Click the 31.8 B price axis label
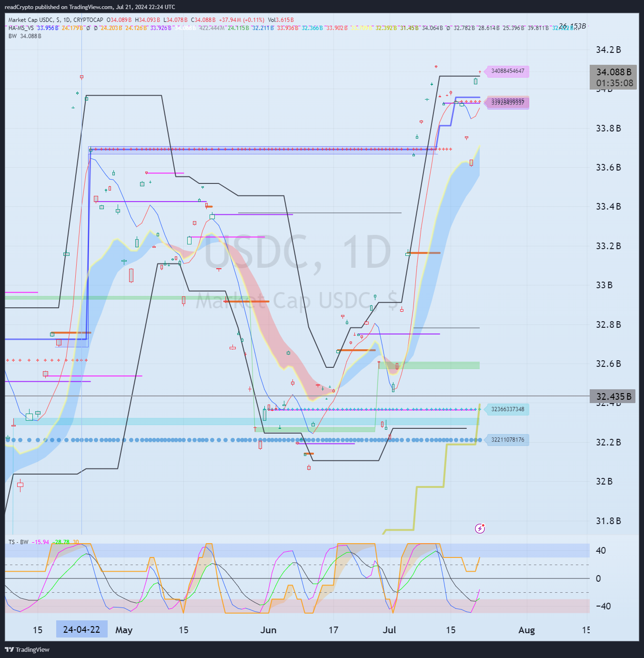 [x=608, y=521]
